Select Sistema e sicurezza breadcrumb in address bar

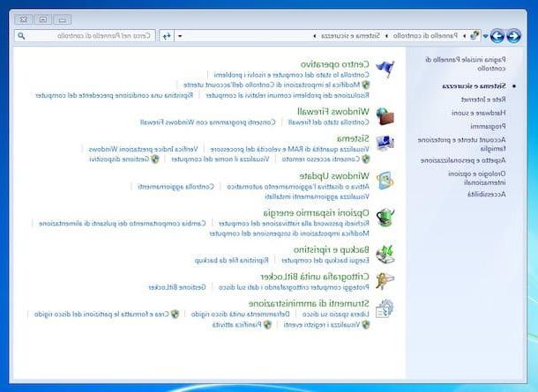(351, 35)
